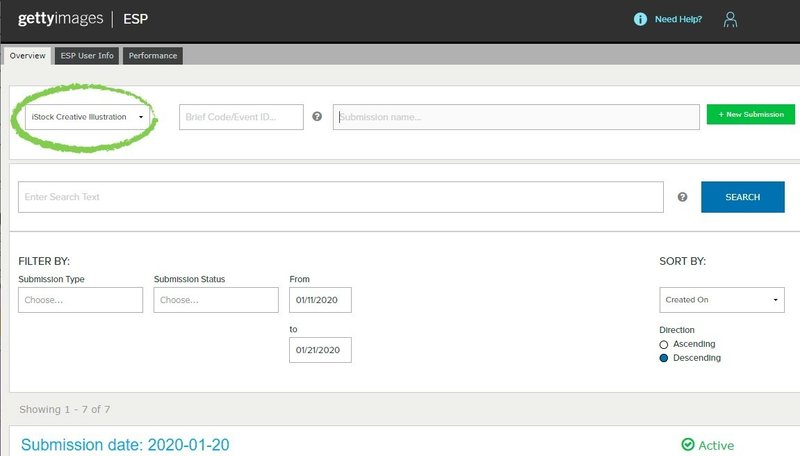Switch to the Overview tab

pyautogui.click(x=28, y=56)
